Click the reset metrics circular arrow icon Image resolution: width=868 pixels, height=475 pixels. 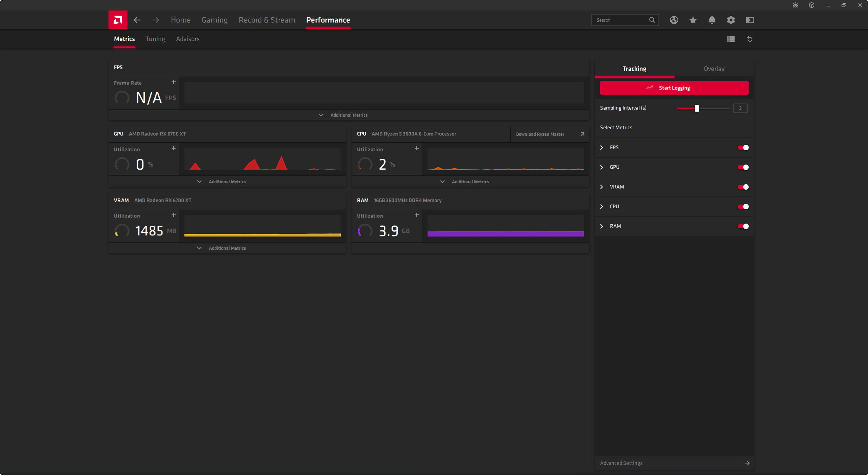click(x=750, y=39)
